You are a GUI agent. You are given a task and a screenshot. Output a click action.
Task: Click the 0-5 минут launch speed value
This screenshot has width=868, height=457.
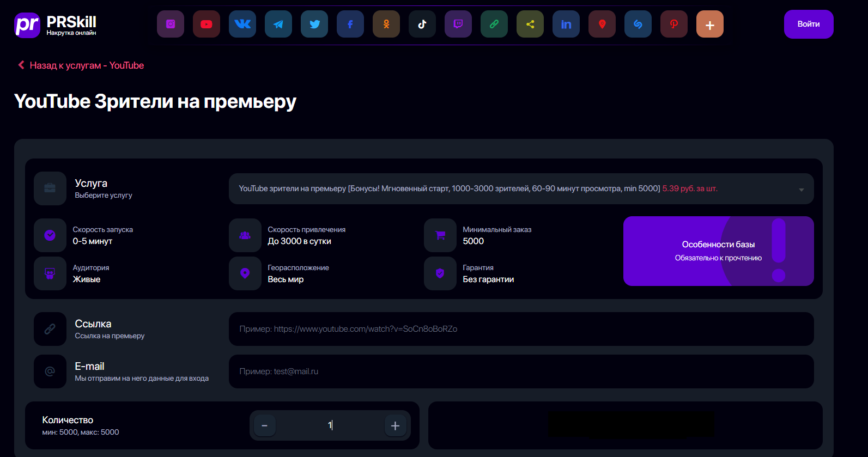[93, 241]
